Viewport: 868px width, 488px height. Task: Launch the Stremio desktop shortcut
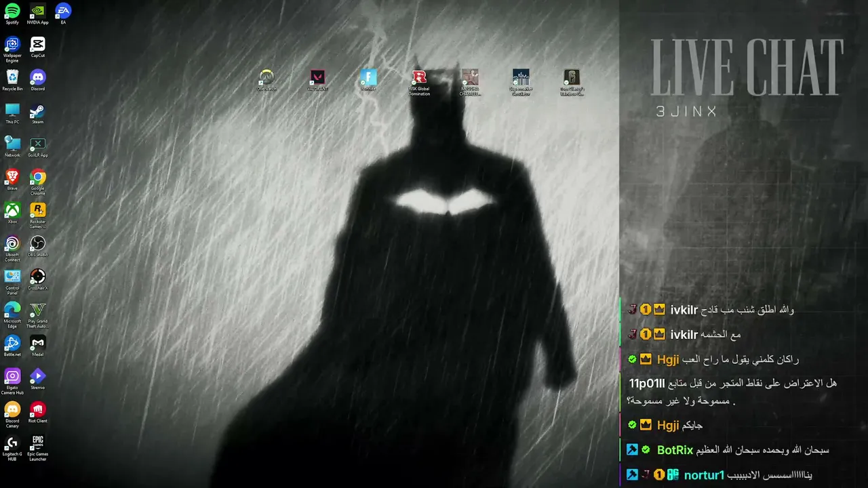coord(38,379)
